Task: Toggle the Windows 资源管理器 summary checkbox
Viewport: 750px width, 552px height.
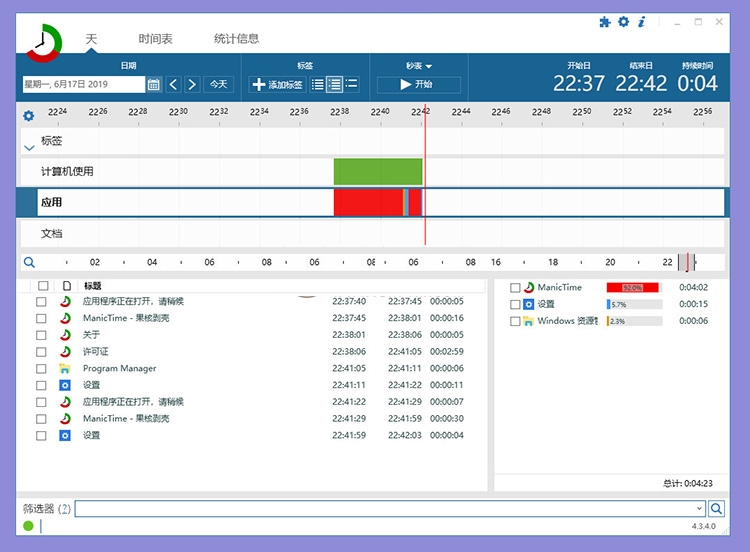Action: click(x=515, y=322)
